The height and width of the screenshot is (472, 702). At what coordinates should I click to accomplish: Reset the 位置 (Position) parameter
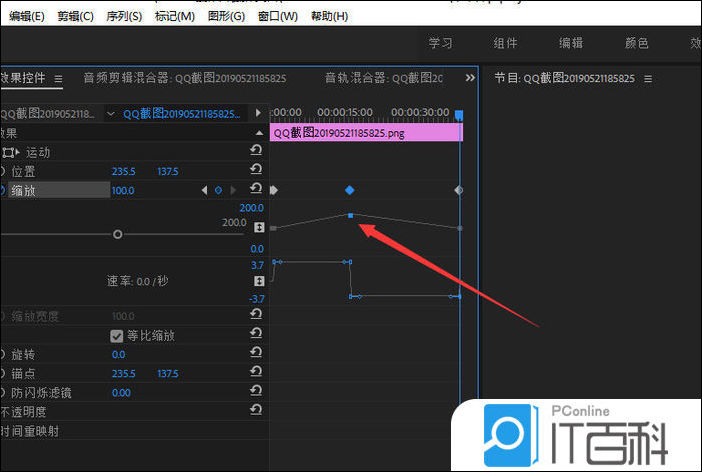click(x=256, y=171)
